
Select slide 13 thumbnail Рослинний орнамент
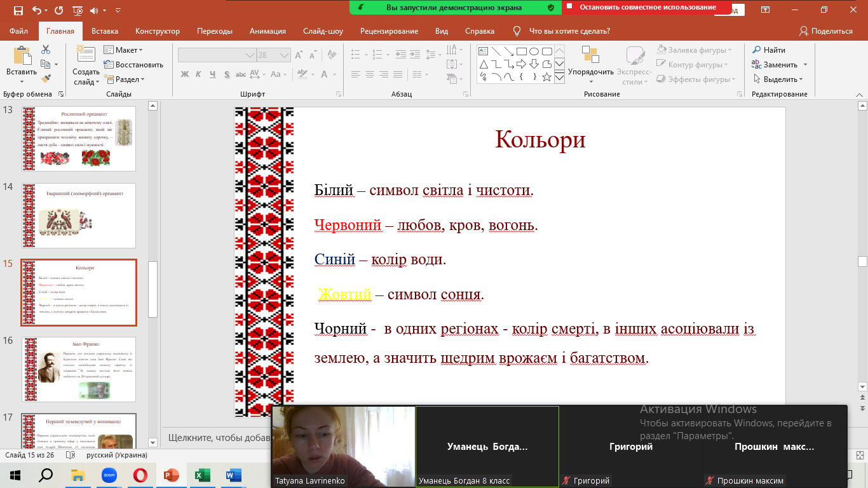(x=79, y=139)
